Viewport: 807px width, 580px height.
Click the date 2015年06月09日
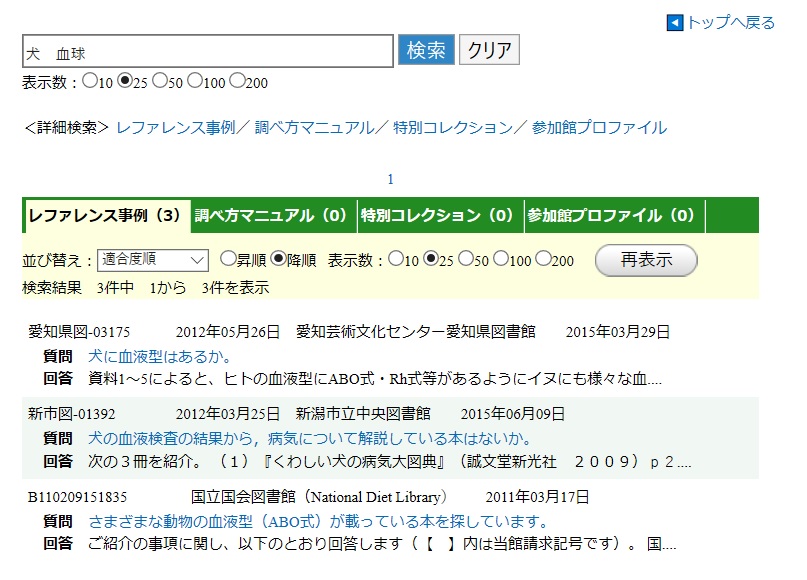(x=513, y=414)
